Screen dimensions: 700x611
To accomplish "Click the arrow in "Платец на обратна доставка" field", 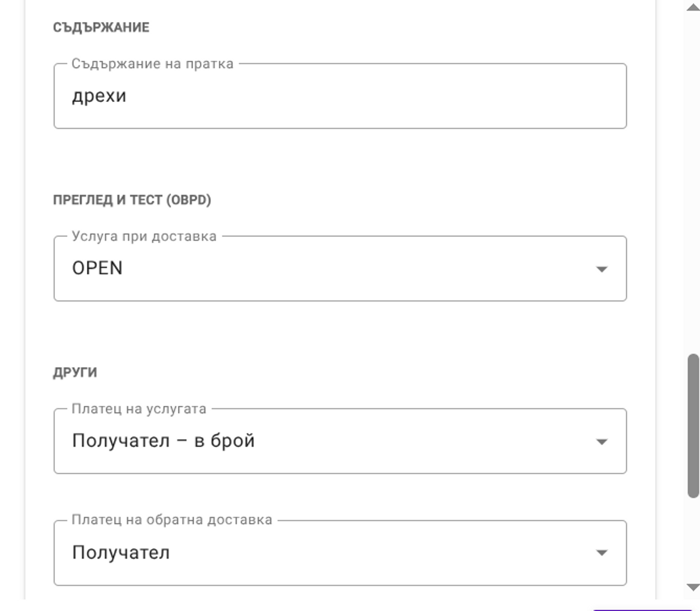I will point(603,553).
